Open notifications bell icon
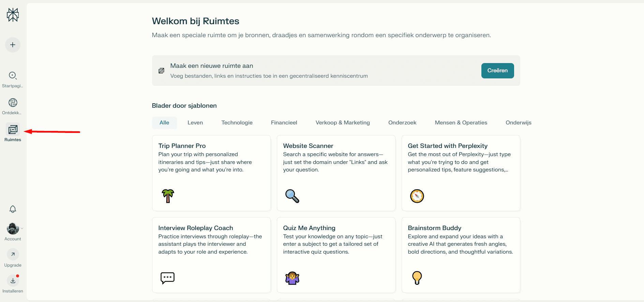Image resolution: width=644 pixels, height=302 pixels. [x=13, y=209]
